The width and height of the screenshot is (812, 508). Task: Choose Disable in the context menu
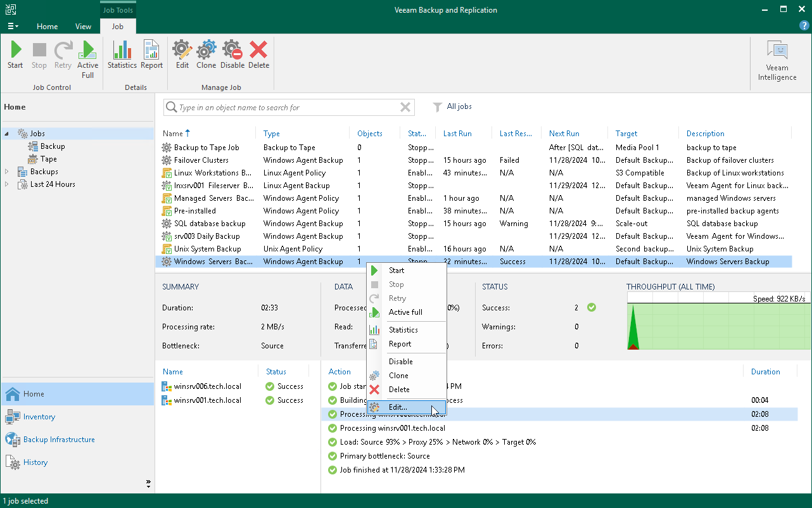pyautogui.click(x=407, y=362)
